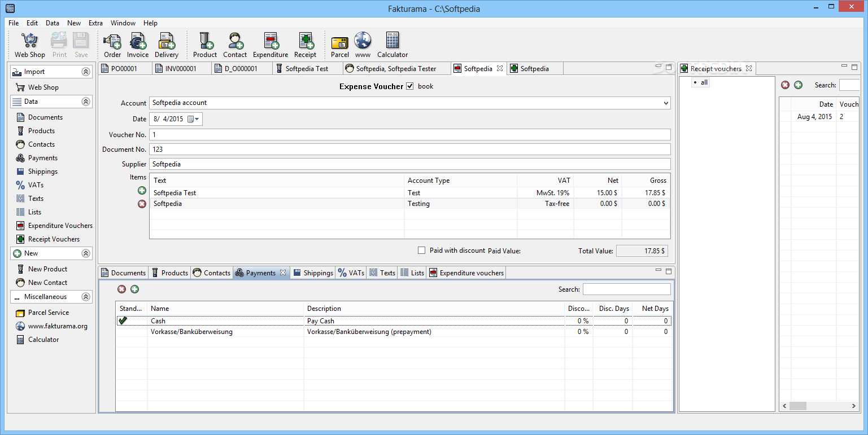Open Lists in the sidebar
This screenshot has height=435, width=868.
coord(28,212)
